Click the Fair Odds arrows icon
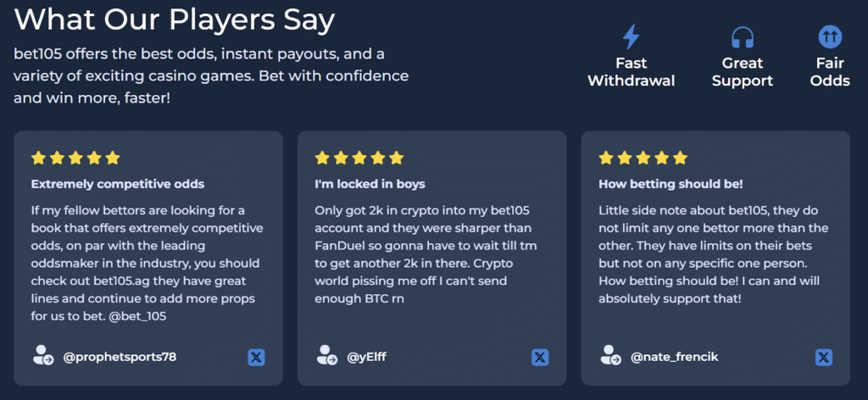The image size is (868, 400). 829,37
